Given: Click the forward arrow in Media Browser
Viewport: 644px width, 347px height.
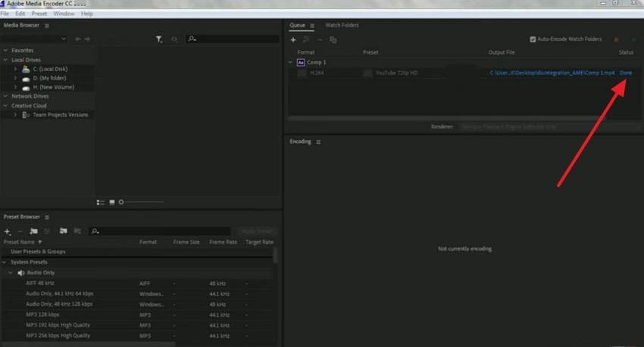Looking at the screenshot, I should pyautogui.click(x=87, y=39).
